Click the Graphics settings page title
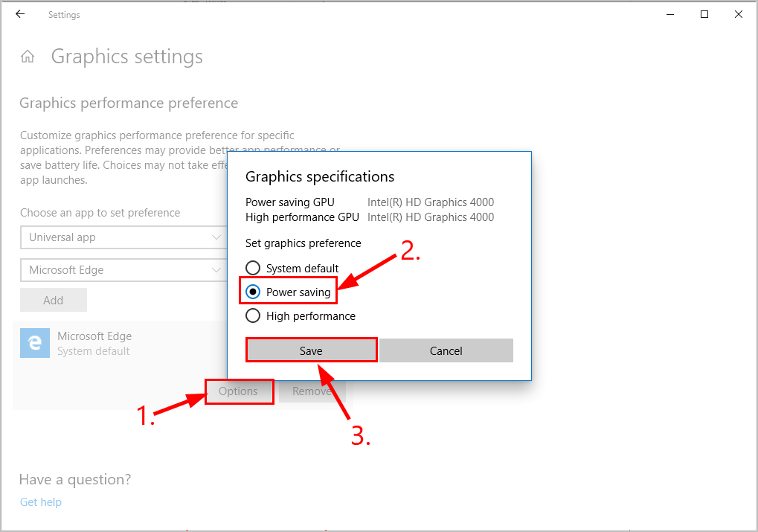Screen dimensions: 758x532 click(x=126, y=57)
